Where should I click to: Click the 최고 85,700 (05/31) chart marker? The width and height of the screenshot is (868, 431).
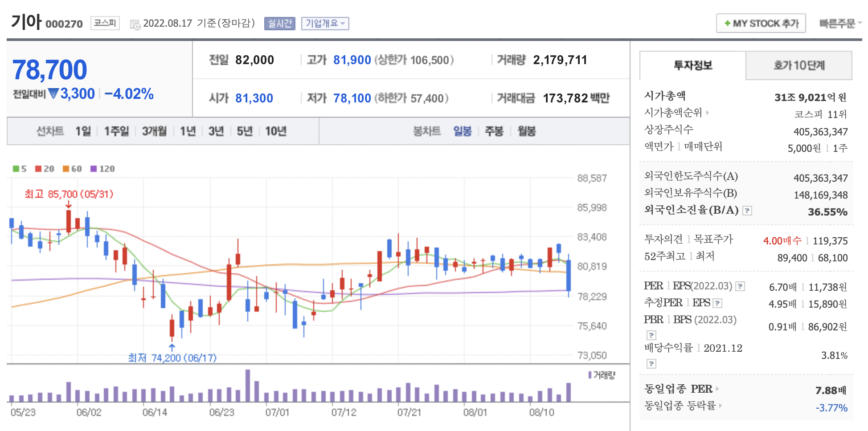click(x=69, y=194)
